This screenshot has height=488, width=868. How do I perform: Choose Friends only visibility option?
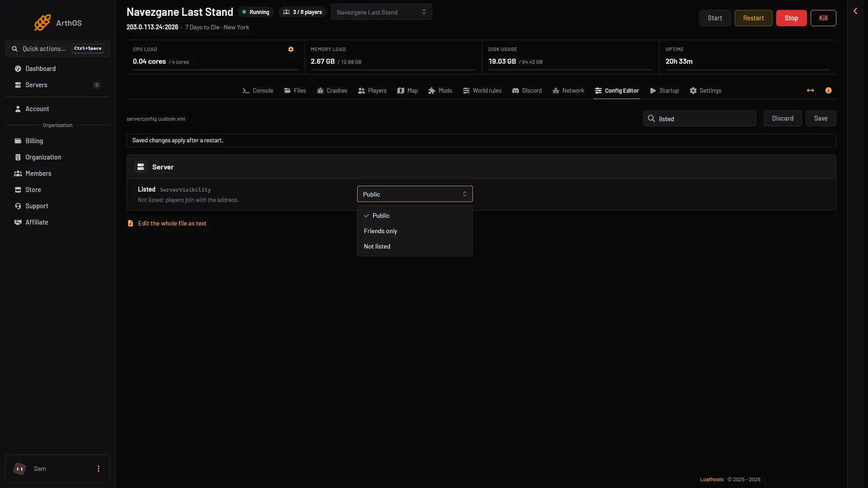[415, 231]
